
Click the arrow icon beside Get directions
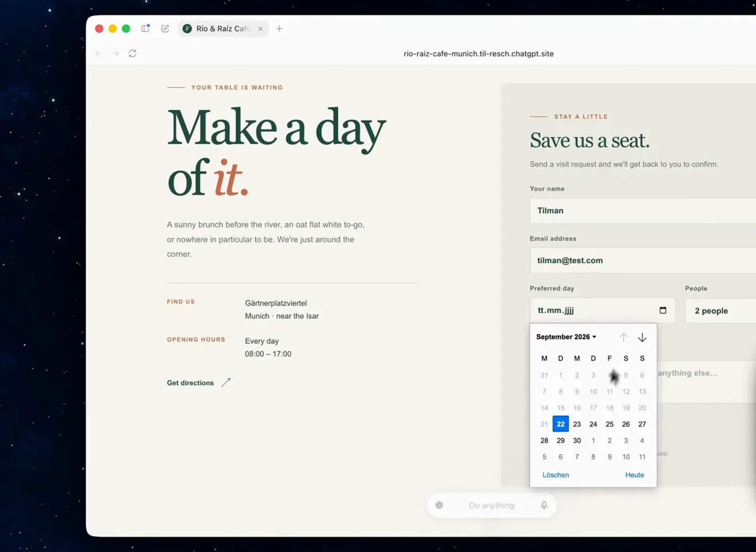[226, 382]
